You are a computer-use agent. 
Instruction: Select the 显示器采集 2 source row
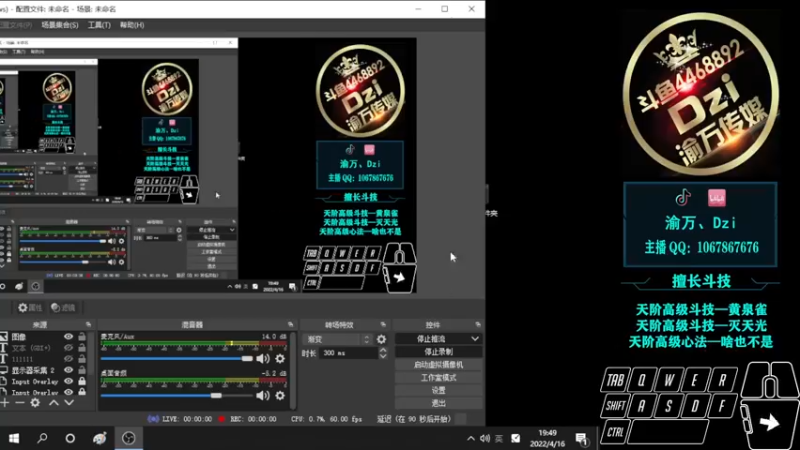44,370
